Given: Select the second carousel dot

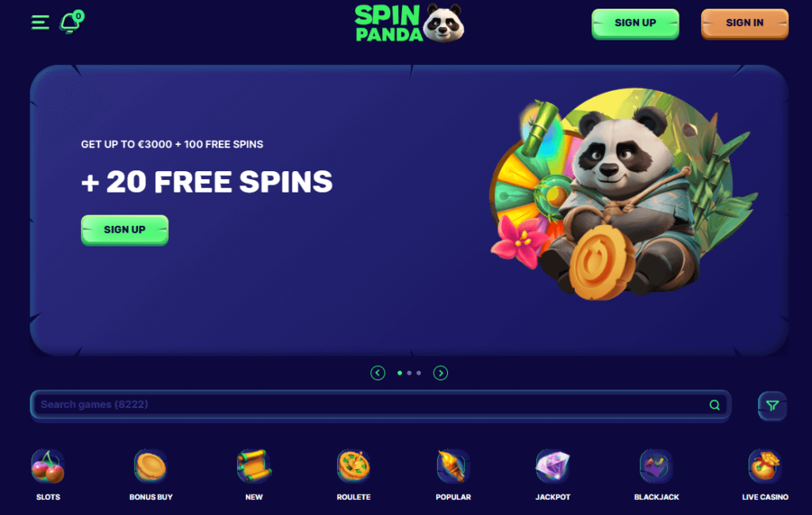Looking at the screenshot, I should (409, 372).
